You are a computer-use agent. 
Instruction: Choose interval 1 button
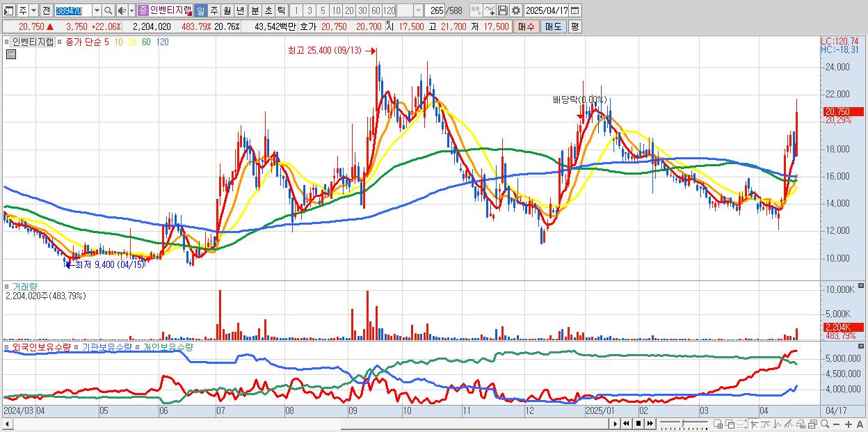(x=296, y=10)
